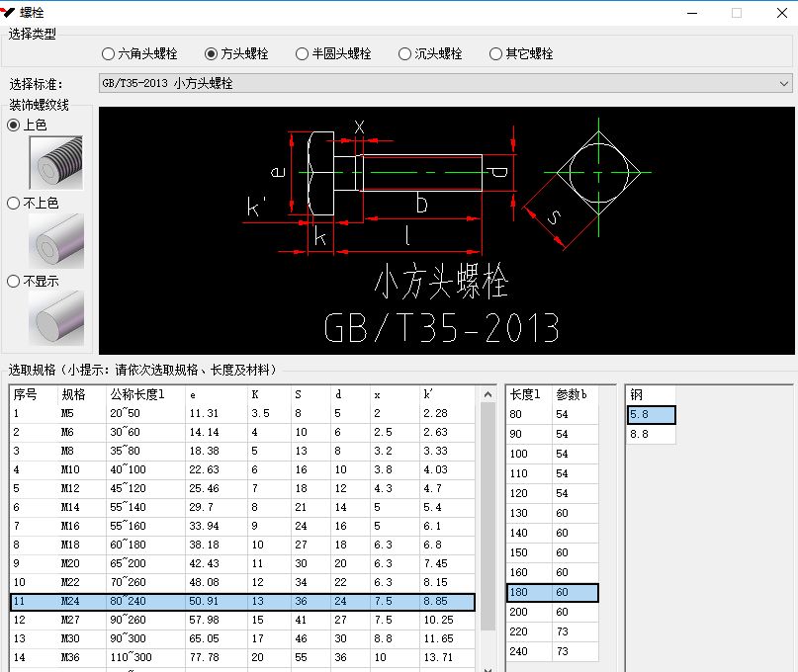Select length 80 row
This screenshot has width=798, height=672.
[553, 415]
